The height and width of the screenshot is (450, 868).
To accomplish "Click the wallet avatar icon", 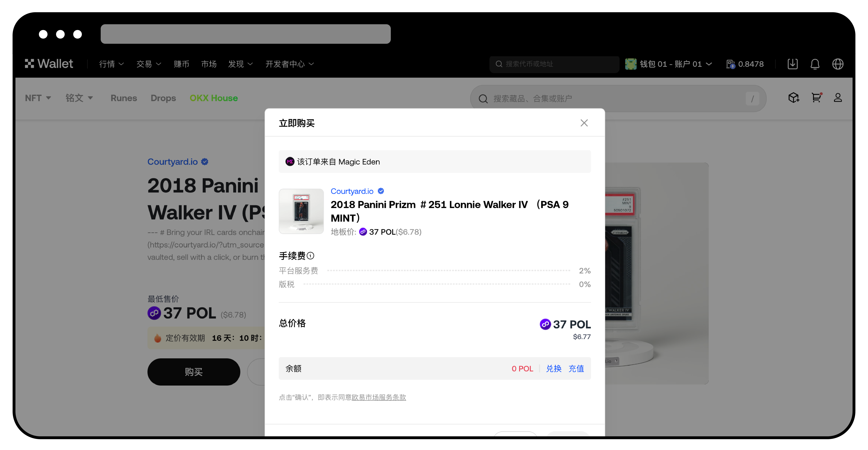I will 631,64.
